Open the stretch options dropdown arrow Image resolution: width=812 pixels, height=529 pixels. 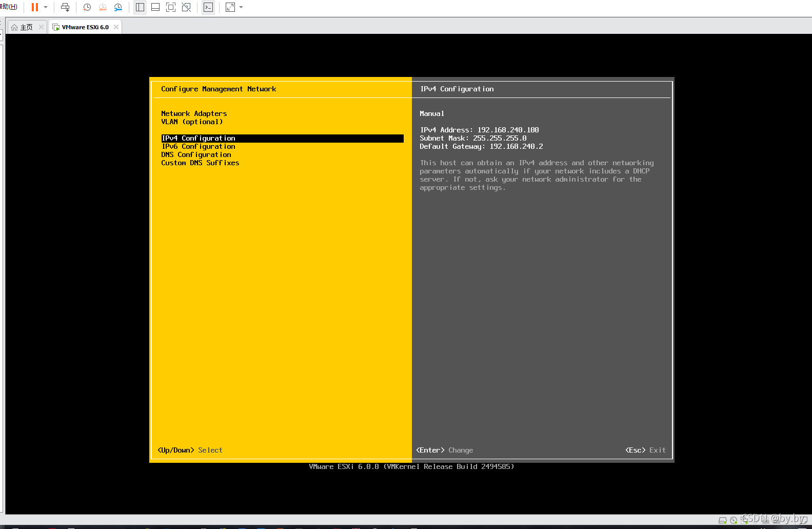[x=241, y=7]
